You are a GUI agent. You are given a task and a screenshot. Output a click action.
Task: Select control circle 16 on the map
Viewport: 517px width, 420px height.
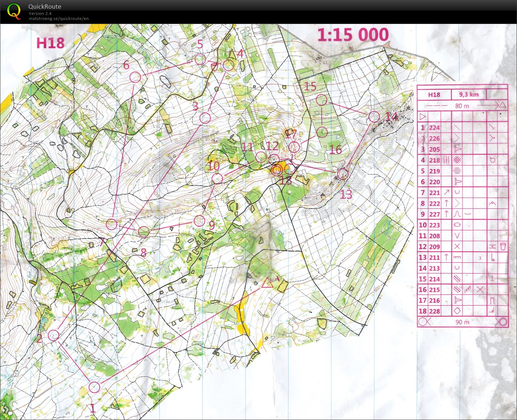(322, 132)
